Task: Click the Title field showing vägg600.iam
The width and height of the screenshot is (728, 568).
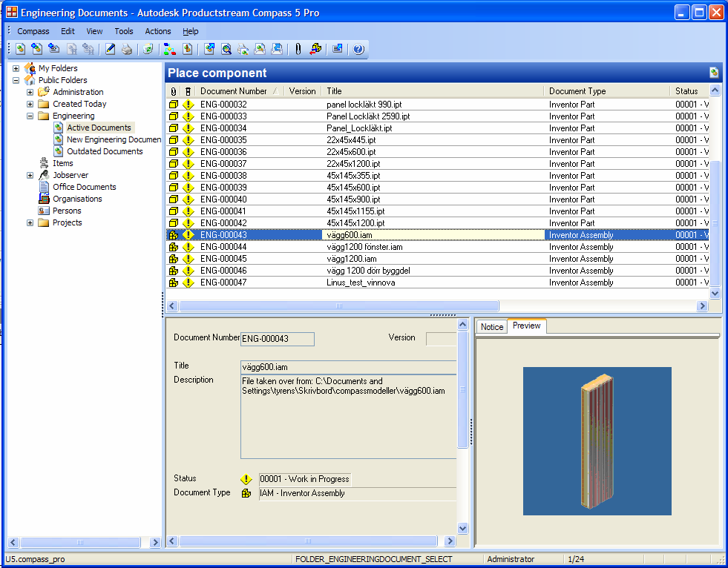Action: 348,367
